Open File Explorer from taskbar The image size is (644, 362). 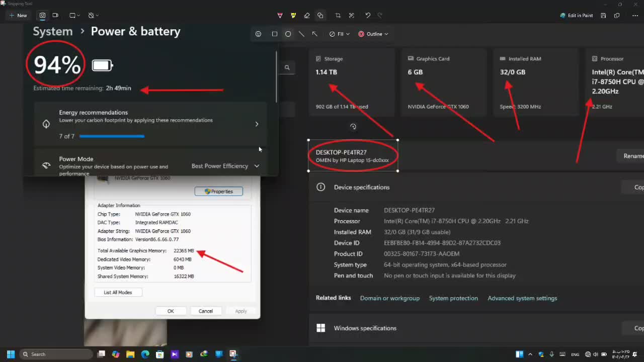130,354
